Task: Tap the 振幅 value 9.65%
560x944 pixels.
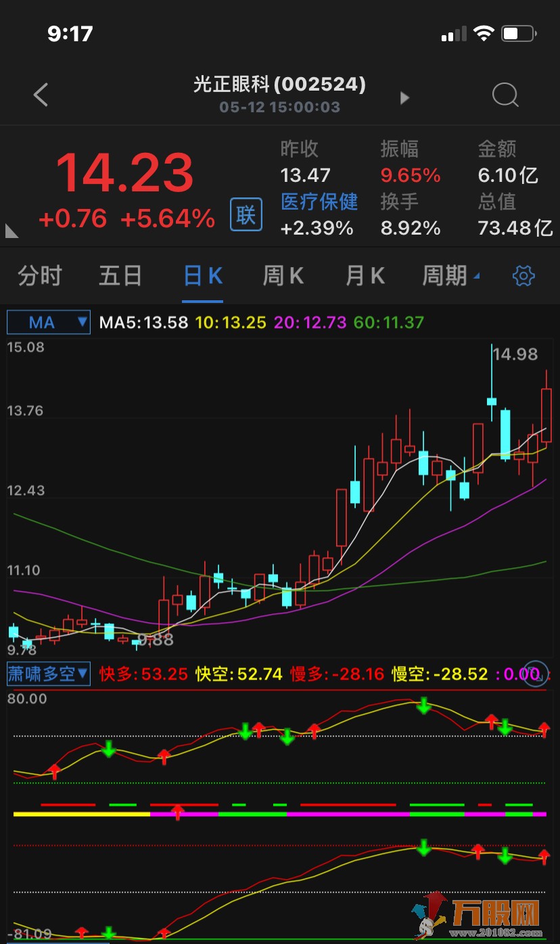Action: point(411,176)
